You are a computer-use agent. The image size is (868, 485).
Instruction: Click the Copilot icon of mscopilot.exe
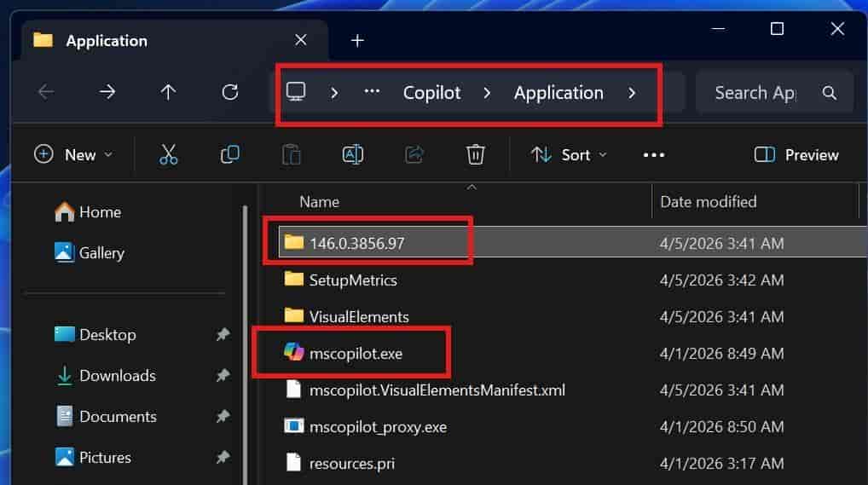coord(294,351)
